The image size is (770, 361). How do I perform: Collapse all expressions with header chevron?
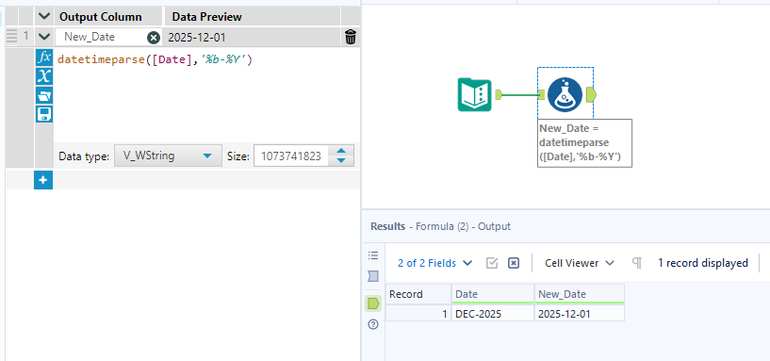coord(44,17)
